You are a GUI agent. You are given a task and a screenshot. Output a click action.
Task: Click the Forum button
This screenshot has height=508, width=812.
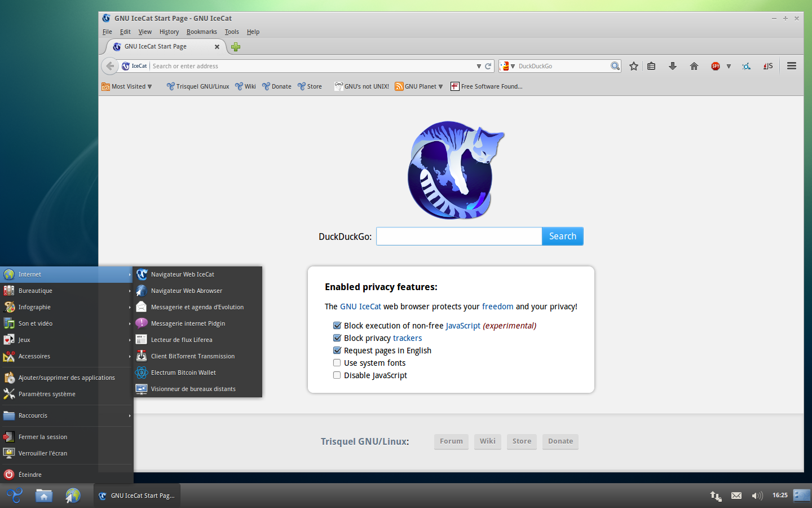pyautogui.click(x=451, y=441)
